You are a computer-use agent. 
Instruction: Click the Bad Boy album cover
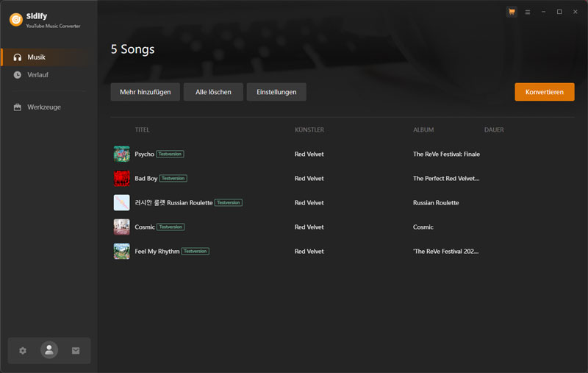121,178
